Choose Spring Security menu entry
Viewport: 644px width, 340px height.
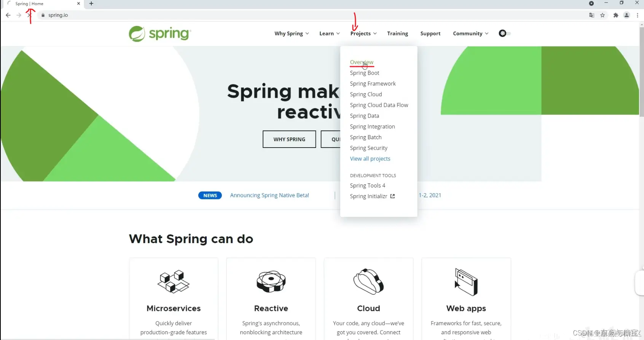point(368,148)
